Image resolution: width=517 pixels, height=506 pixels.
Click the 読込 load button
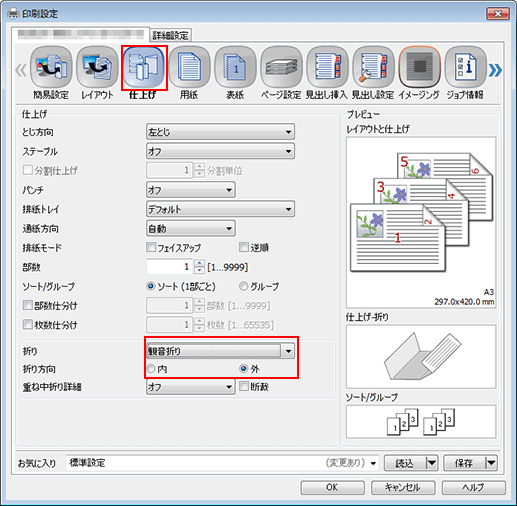405,463
